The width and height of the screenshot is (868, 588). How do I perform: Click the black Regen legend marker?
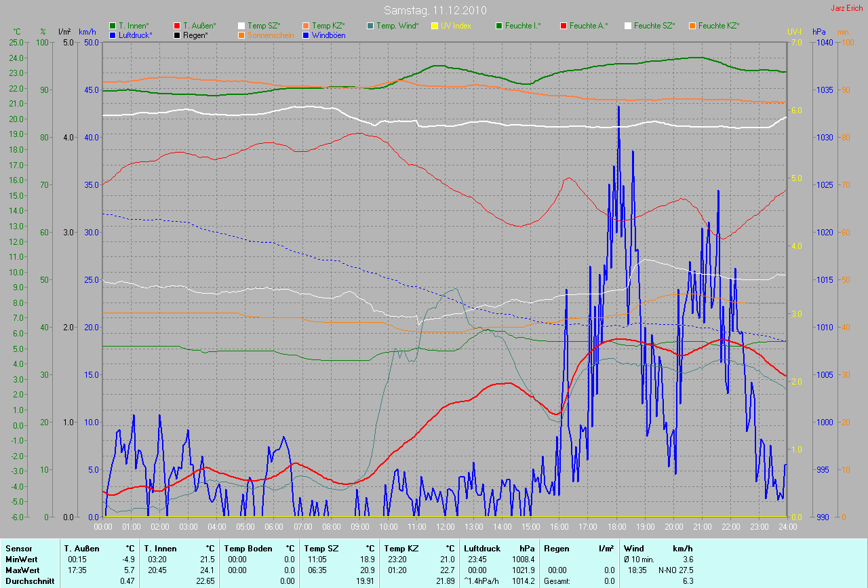click(178, 35)
